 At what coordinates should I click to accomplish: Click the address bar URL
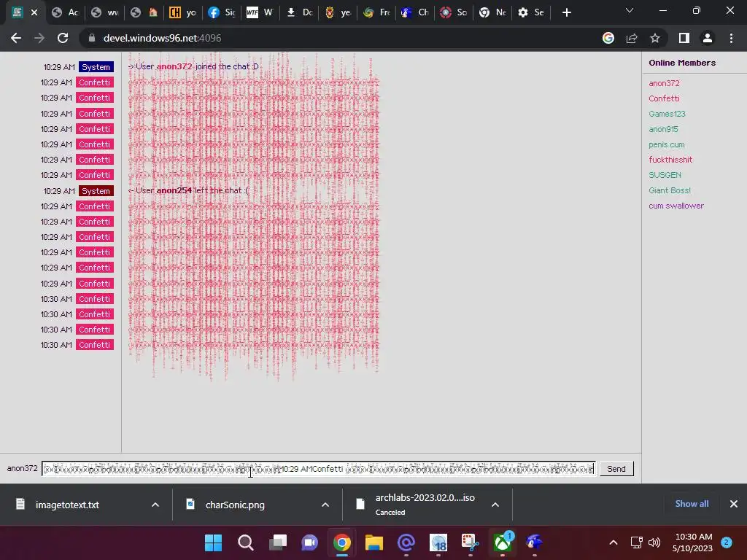(x=162, y=38)
